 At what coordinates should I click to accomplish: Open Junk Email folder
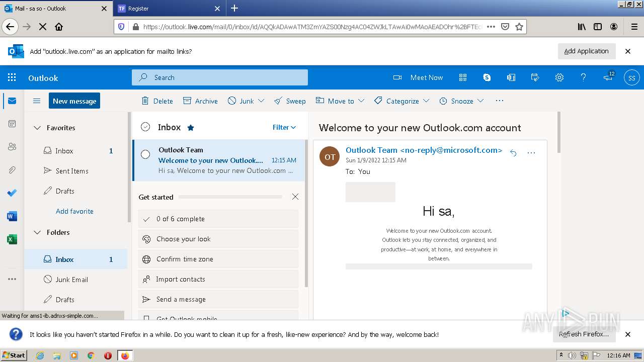tap(76, 280)
